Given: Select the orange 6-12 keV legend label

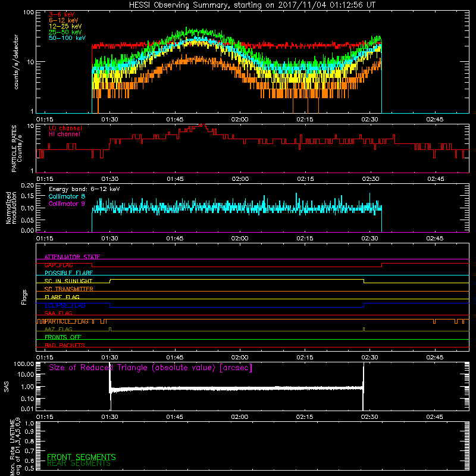Looking at the screenshot, I should 64,20.
